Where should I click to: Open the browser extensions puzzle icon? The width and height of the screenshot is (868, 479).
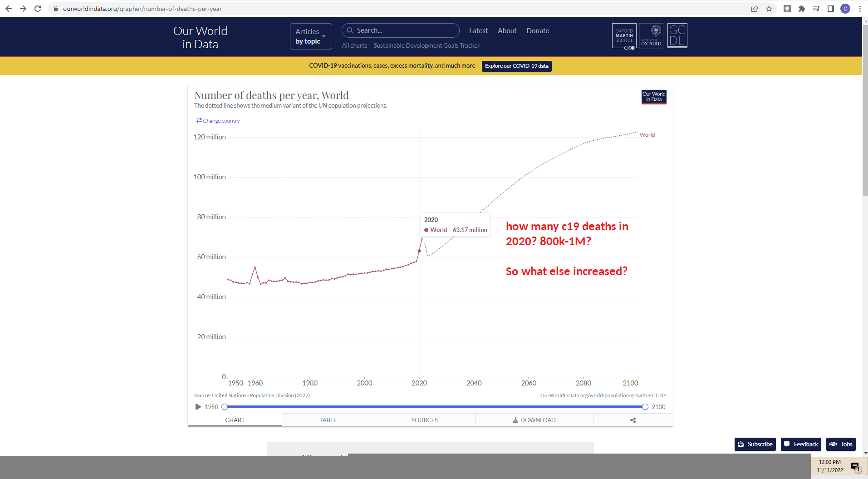pyautogui.click(x=802, y=9)
